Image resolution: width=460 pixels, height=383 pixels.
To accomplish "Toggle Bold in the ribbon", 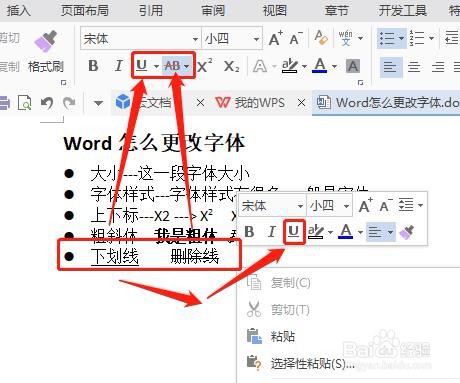I will pyautogui.click(x=93, y=66).
